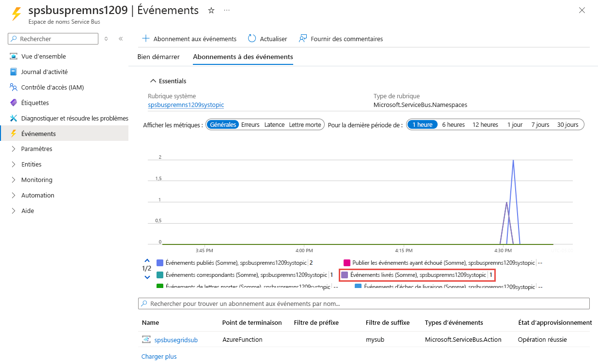598x364 pixels.
Task: Select the 6 heures time period
Action: 454,124
